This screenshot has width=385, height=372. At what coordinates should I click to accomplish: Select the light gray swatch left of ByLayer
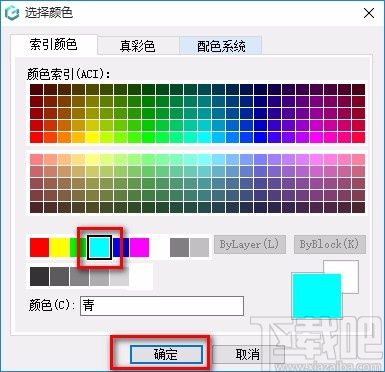click(x=199, y=247)
